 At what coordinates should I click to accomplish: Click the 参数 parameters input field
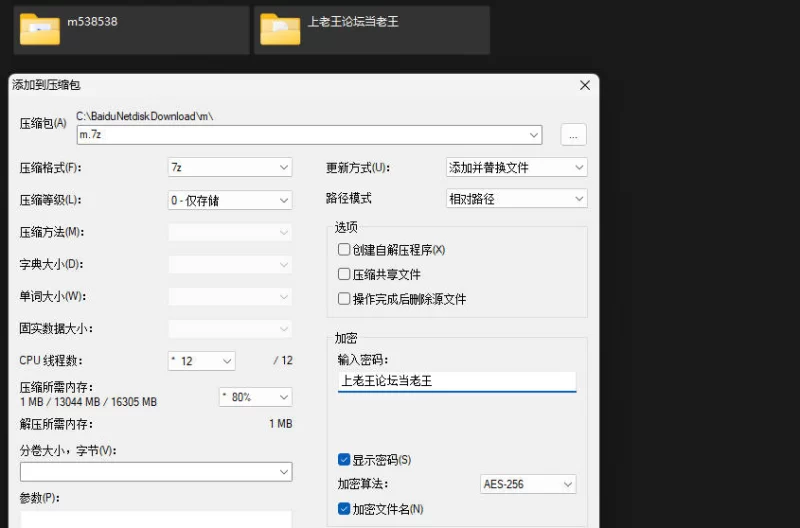156,519
